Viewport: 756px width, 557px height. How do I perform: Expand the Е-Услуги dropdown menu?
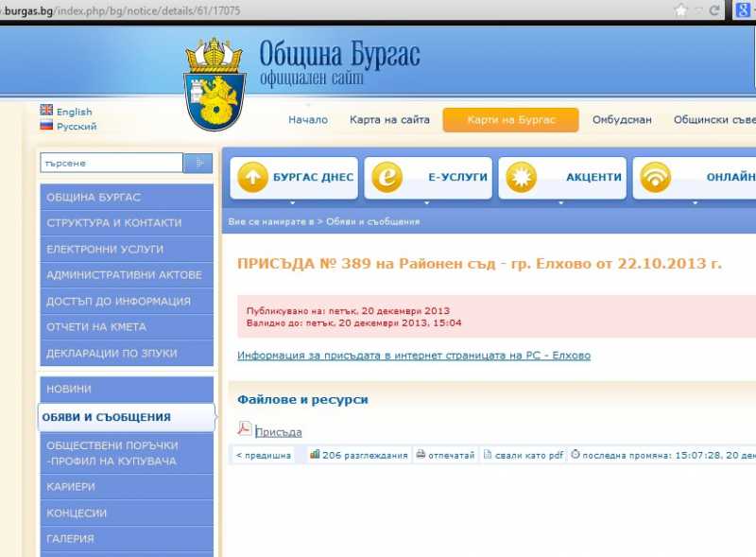[x=428, y=201]
